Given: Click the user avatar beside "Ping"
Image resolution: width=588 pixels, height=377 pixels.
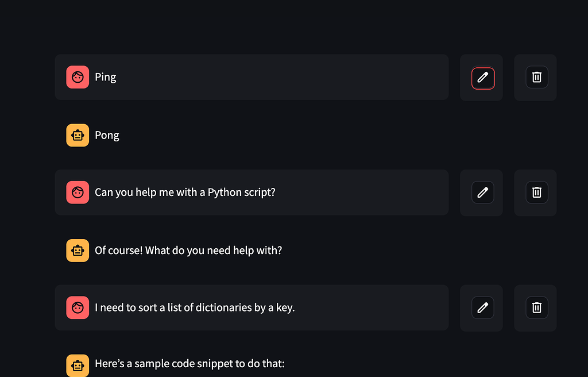Looking at the screenshot, I should 78,77.
